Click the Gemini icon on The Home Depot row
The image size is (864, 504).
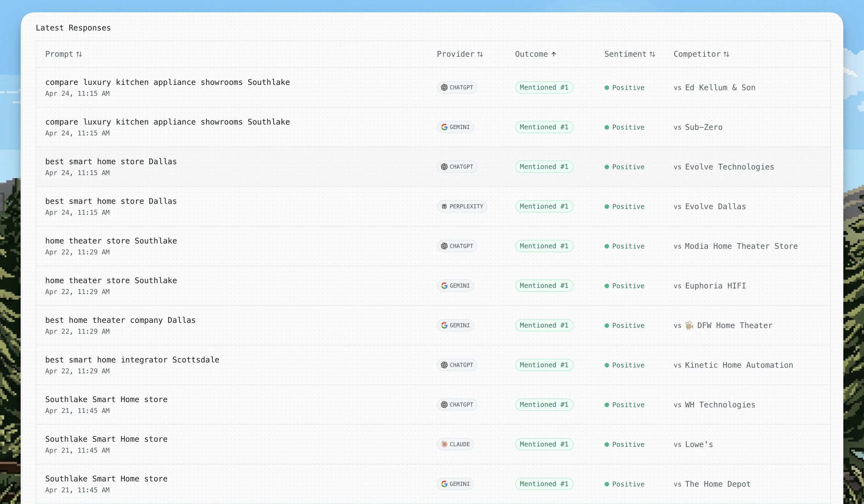pyautogui.click(x=445, y=484)
